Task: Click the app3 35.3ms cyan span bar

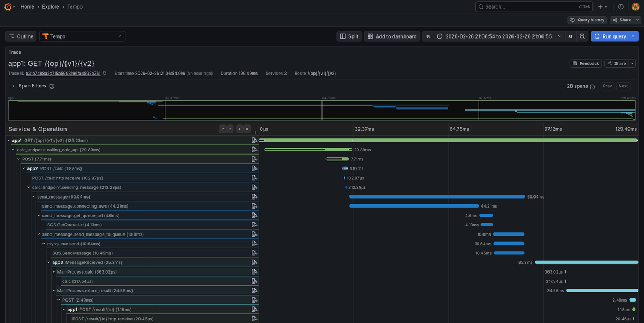Action: point(586,262)
